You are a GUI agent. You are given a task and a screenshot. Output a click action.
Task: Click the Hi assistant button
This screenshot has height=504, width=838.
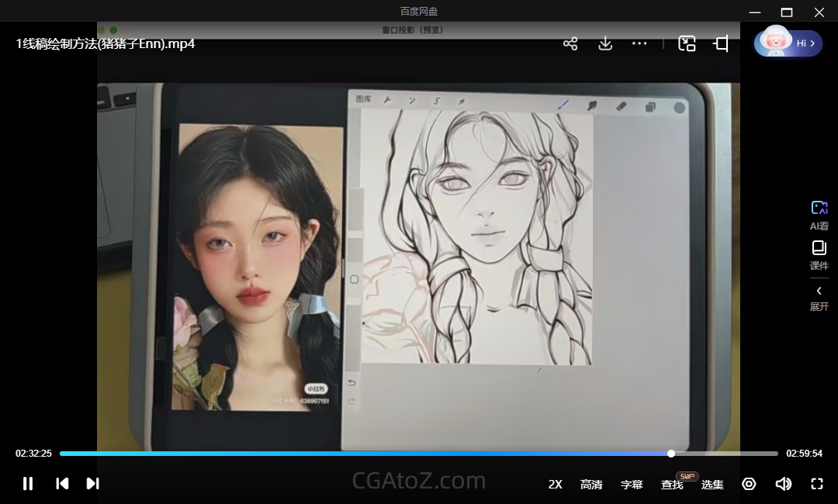point(788,43)
